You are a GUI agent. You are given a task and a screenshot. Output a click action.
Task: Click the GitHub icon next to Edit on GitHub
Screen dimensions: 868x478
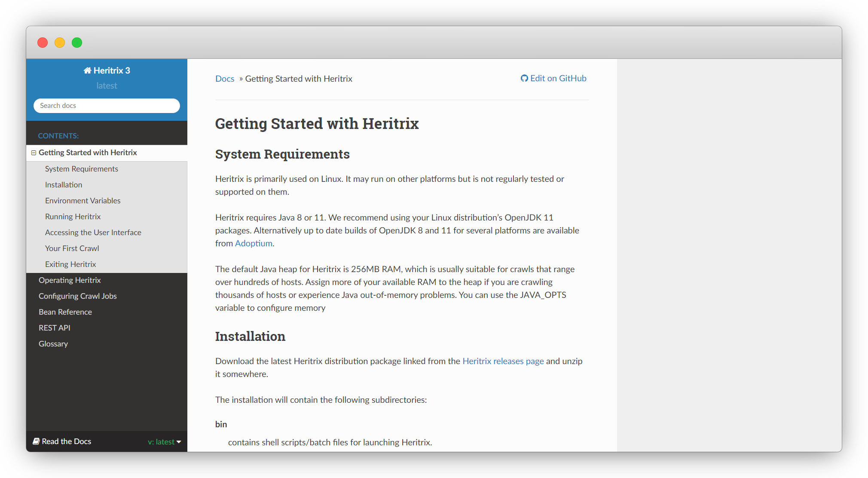click(524, 78)
